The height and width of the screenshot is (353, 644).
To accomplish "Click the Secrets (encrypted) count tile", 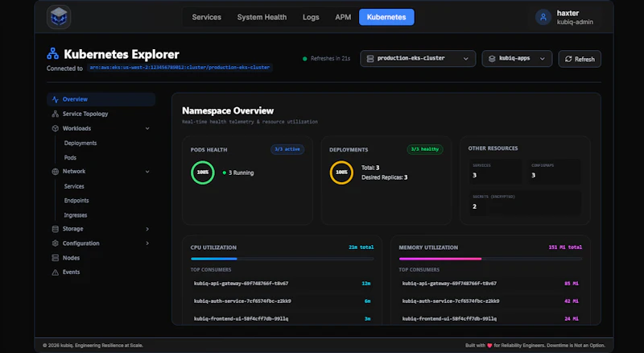I will 525,202.
